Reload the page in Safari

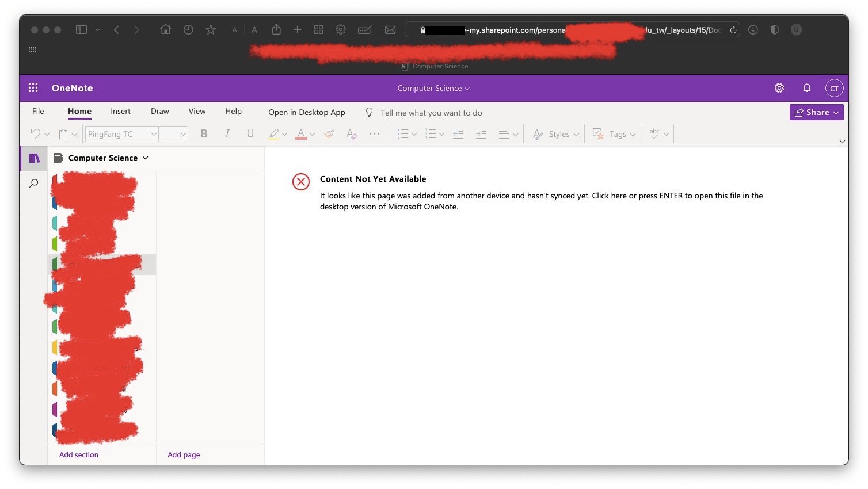coord(733,30)
